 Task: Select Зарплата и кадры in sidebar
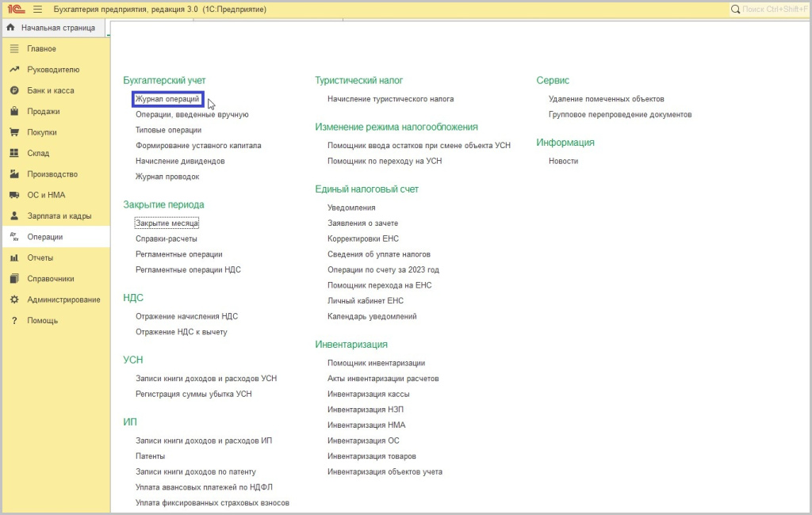[59, 216]
